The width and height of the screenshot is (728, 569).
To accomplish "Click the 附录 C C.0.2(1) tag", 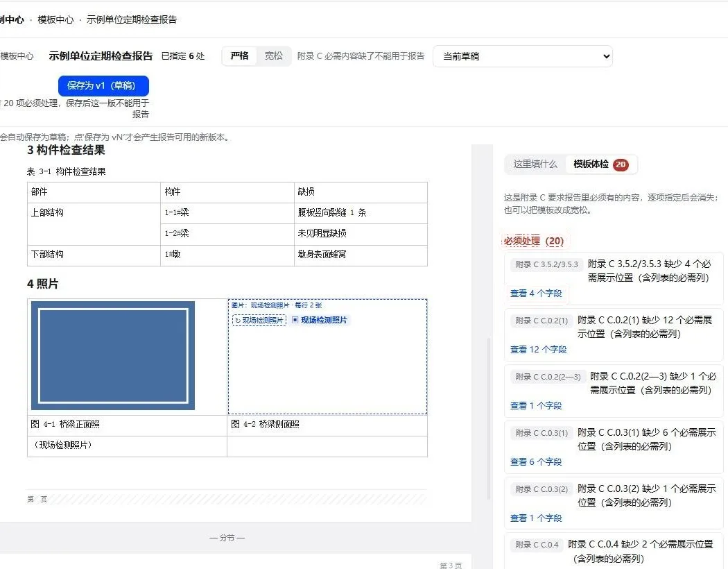I will tap(541, 321).
